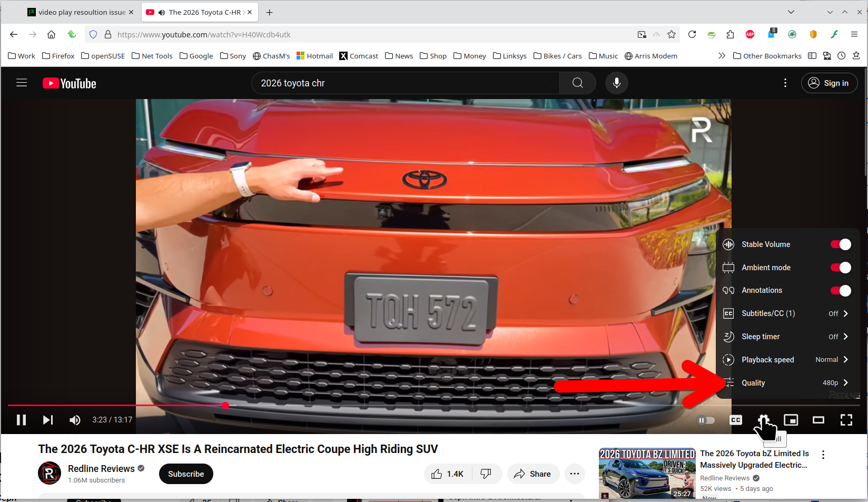Open the Arris Modem bookmark
Screen dimensions: 868x502
click(x=651, y=56)
